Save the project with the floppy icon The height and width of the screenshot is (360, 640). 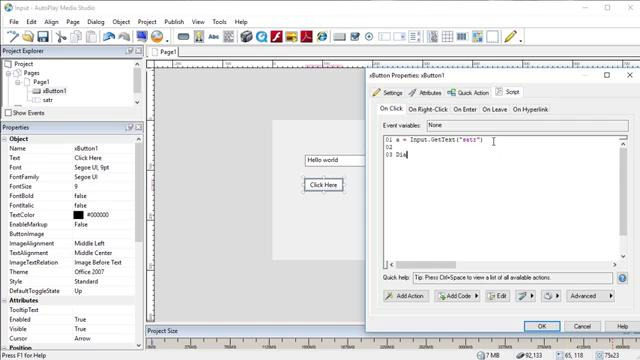43,37
